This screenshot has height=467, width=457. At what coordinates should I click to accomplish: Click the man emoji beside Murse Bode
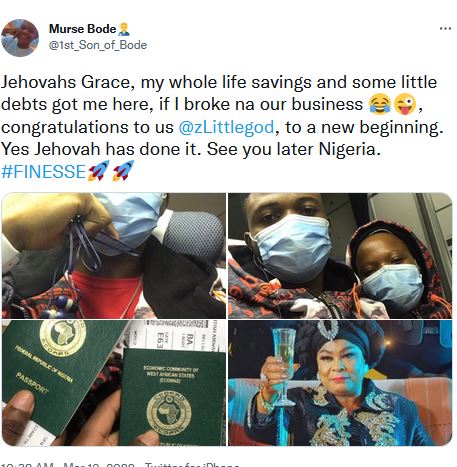tap(124, 29)
